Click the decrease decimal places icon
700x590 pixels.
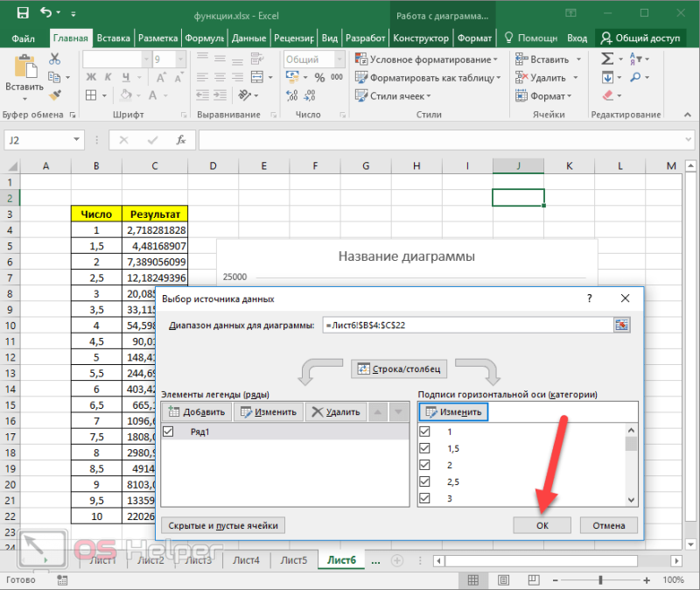310,95
